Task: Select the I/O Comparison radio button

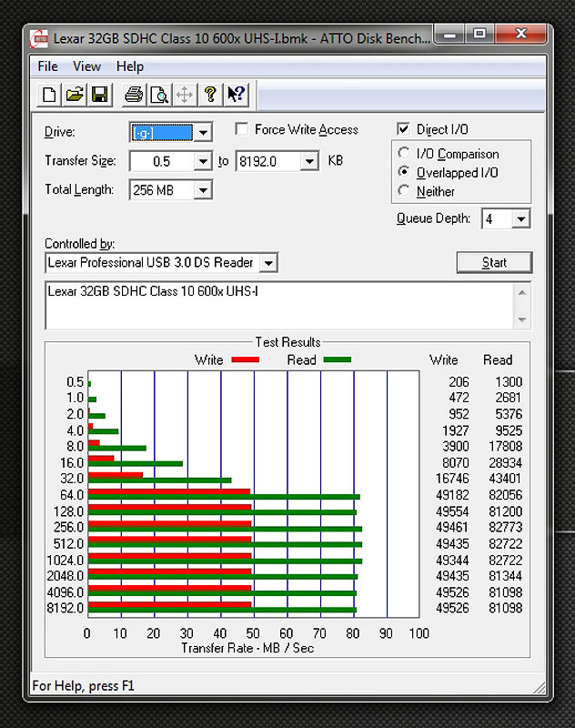Action: [x=404, y=154]
